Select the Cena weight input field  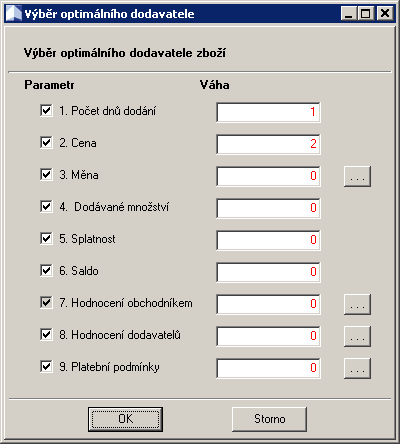(x=268, y=144)
